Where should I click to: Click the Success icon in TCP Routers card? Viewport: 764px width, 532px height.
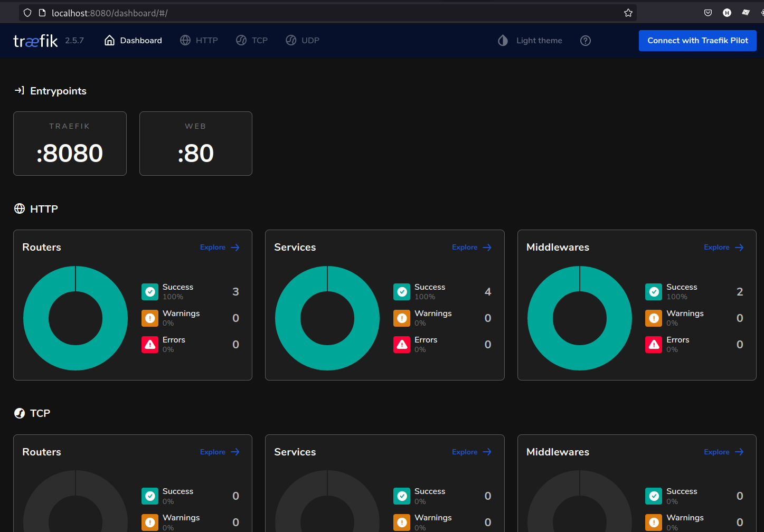coord(150,496)
